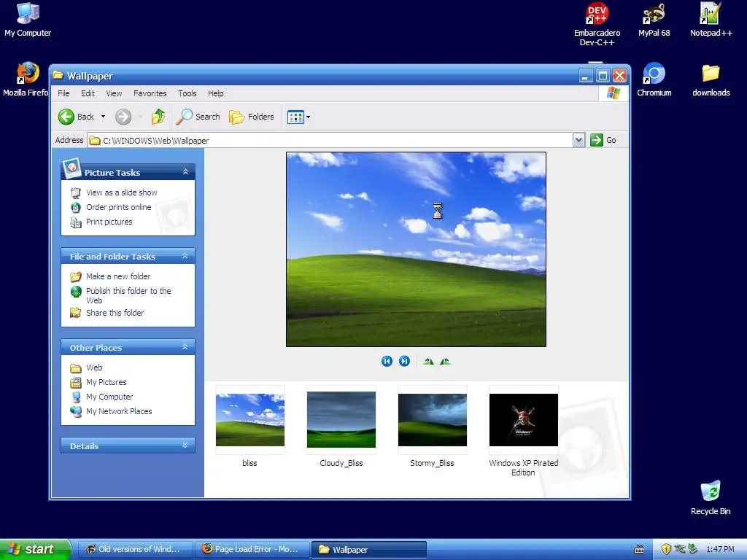
Task: Click the security shield tray icon
Action: point(666,549)
